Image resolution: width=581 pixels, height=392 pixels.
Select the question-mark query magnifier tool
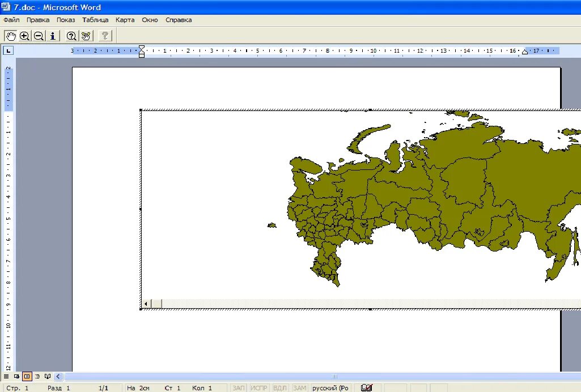pos(71,36)
